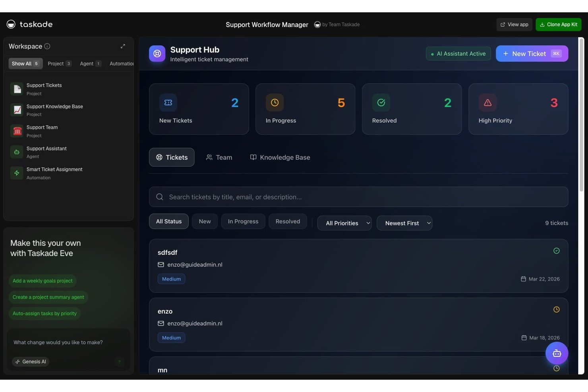Screen dimensions: 588x392
Task: Filter tickets by Resolved status
Action: pyautogui.click(x=288, y=221)
